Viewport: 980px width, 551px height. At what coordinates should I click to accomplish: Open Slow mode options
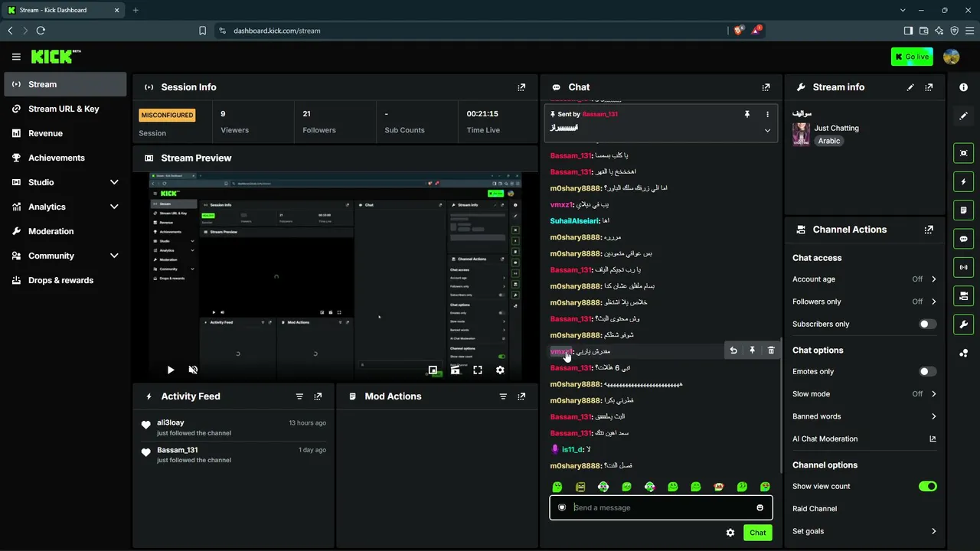(x=864, y=394)
